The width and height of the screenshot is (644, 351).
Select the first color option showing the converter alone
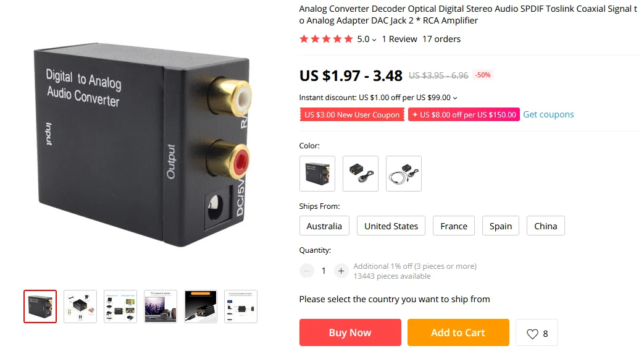(317, 174)
